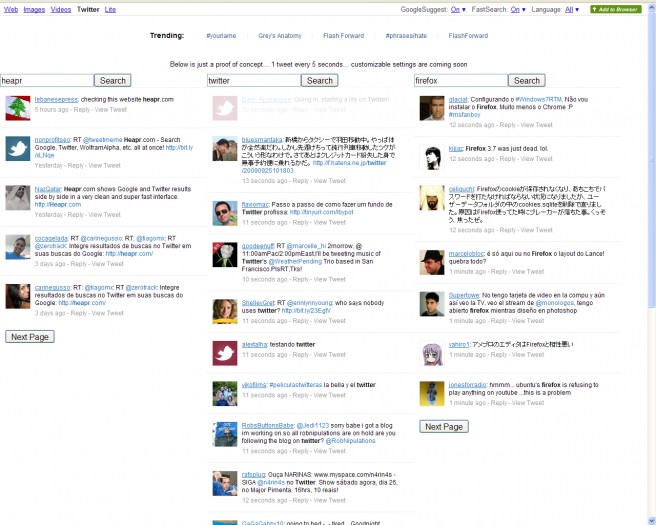Click nonprofitseo's Twitter bird avatar
This screenshot has width=656, height=525.
coord(18,149)
